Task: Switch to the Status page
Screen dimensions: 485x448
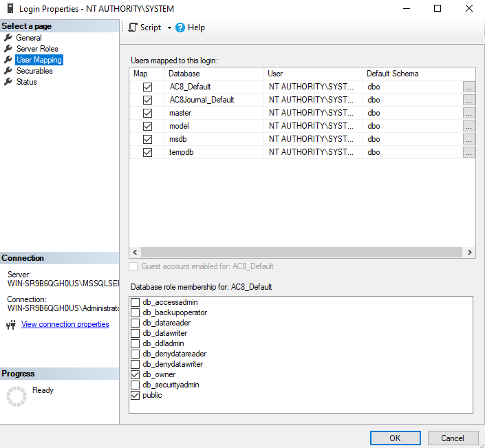Action: [27, 82]
